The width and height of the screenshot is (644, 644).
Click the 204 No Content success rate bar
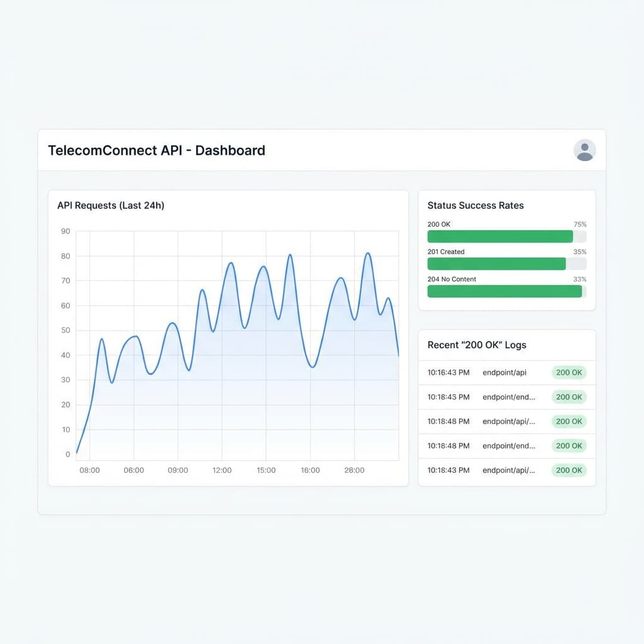pos(507,291)
